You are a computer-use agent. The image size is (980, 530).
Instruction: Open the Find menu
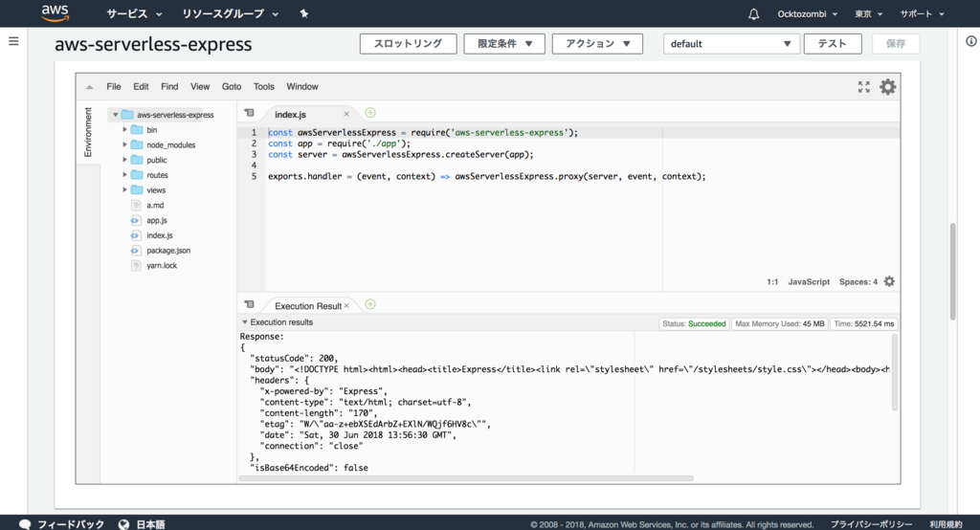point(169,87)
